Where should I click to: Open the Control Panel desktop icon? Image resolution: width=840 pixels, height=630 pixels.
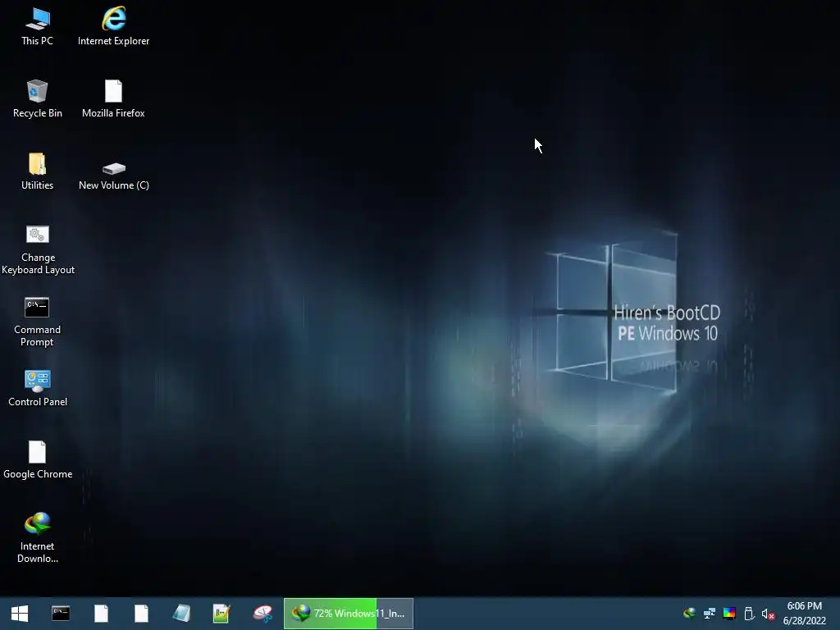point(38,388)
